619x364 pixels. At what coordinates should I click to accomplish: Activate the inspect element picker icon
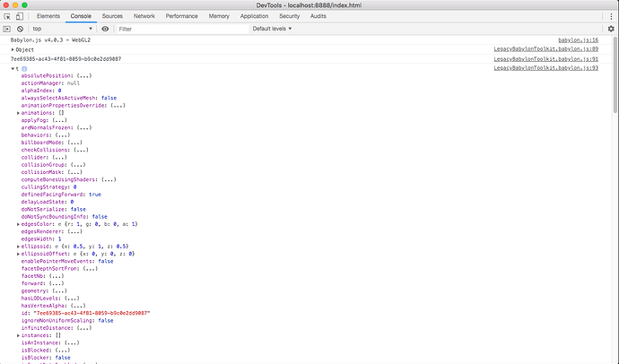pyautogui.click(x=7, y=16)
